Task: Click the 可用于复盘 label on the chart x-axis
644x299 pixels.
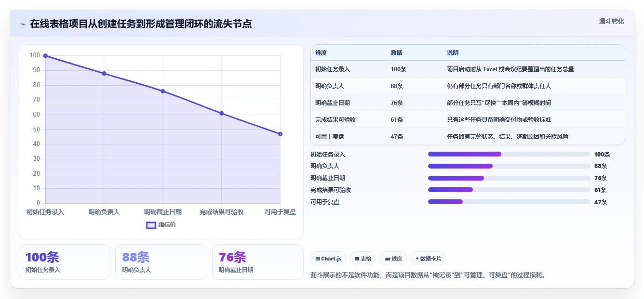Action: pyautogui.click(x=280, y=212)
